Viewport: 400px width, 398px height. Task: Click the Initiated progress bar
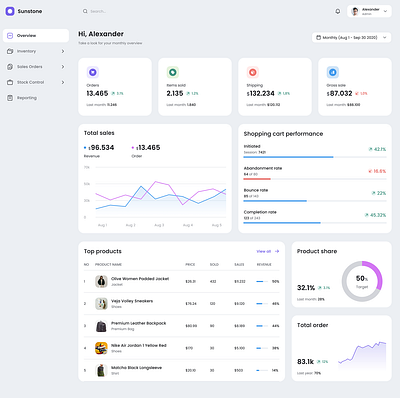tap(315, 157)
